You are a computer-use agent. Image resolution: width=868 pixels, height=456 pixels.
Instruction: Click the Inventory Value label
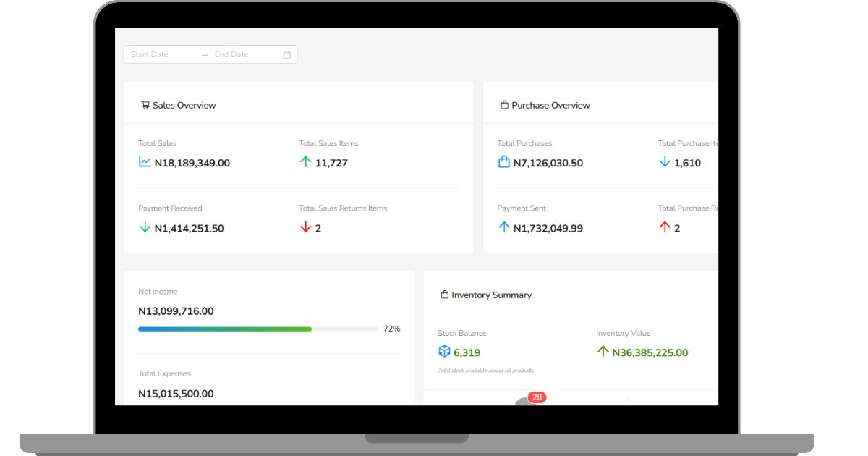[x=624, y=333]
